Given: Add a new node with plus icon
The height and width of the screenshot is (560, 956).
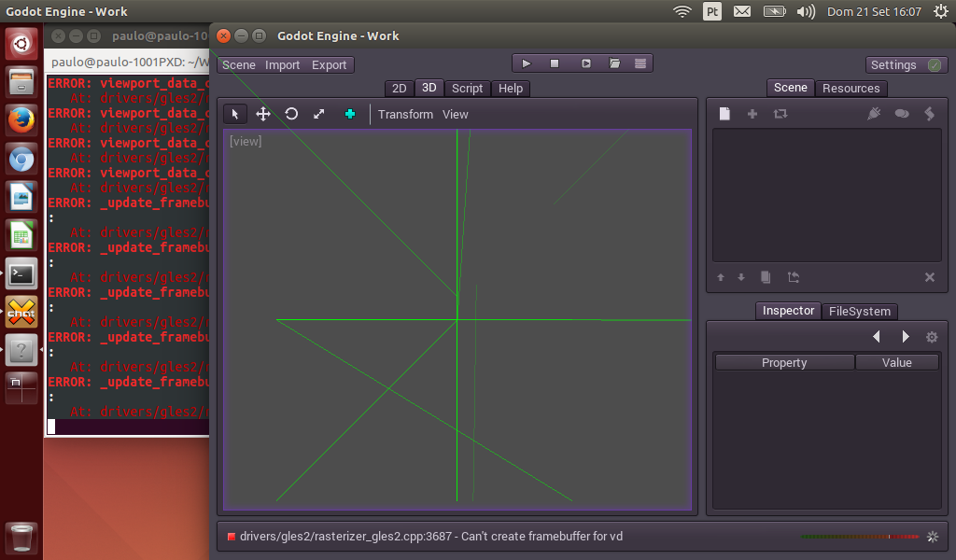Looking at the screenshot, I should (x=752, y=114).
